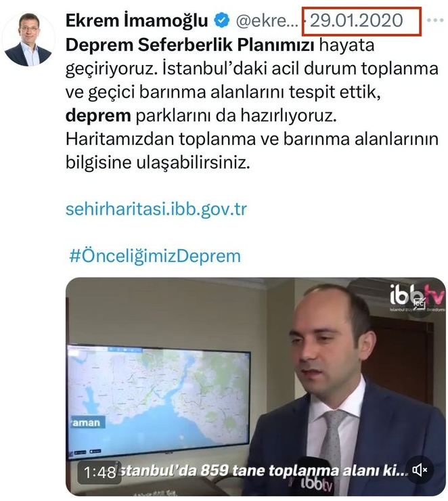448x501 pixels.
Task: Click the blue verified badge icon
Action: [221, 20]
